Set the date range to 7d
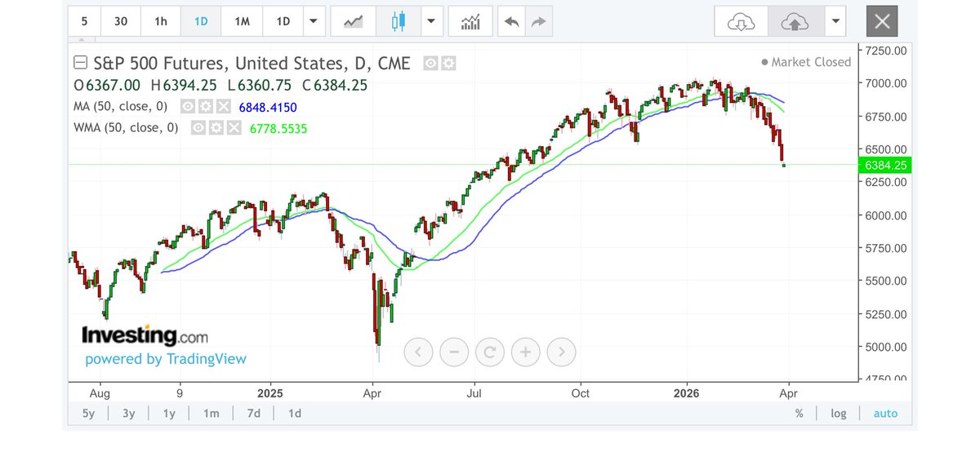The image size is (980, 452). [x=254, y=414]
